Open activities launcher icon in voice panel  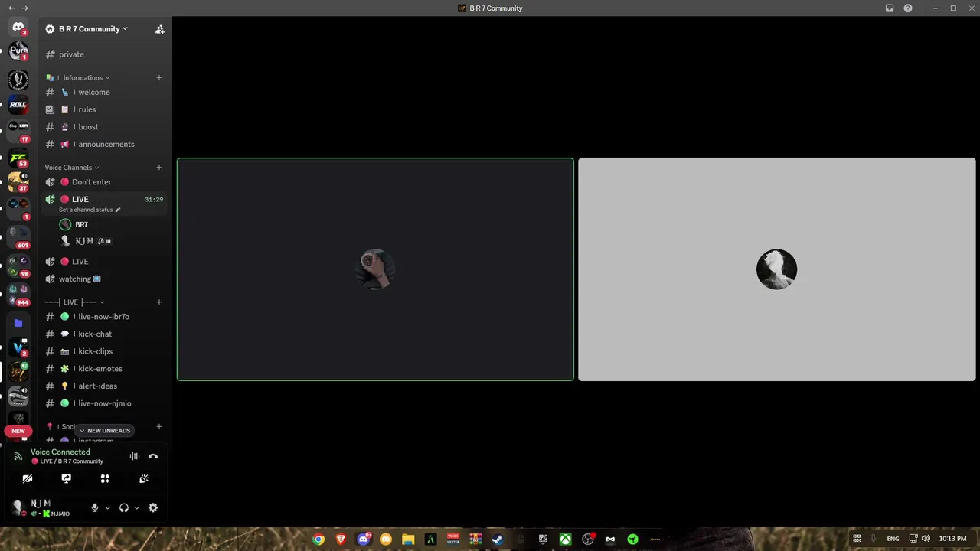pos(105,478)
